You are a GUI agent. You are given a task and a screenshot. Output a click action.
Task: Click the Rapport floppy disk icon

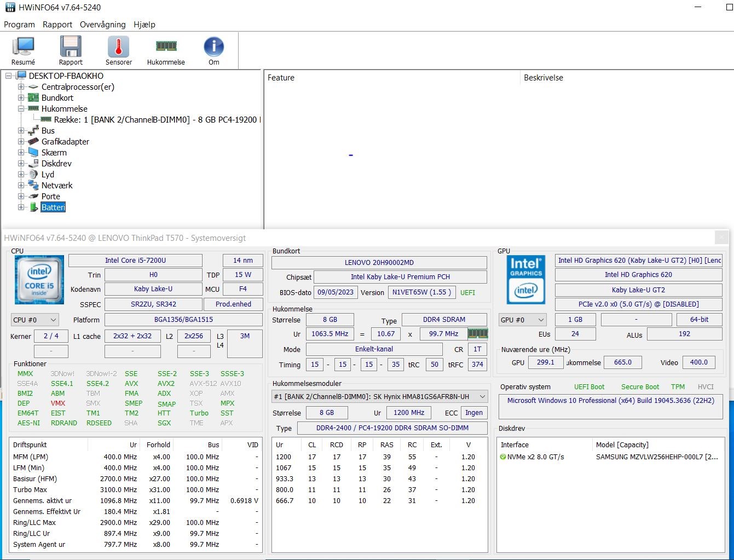click(71, 47)
